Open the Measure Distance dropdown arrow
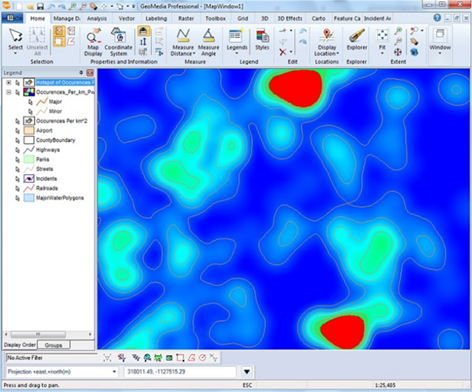This screenshot has width=472, height=392. tap(194, 54)
